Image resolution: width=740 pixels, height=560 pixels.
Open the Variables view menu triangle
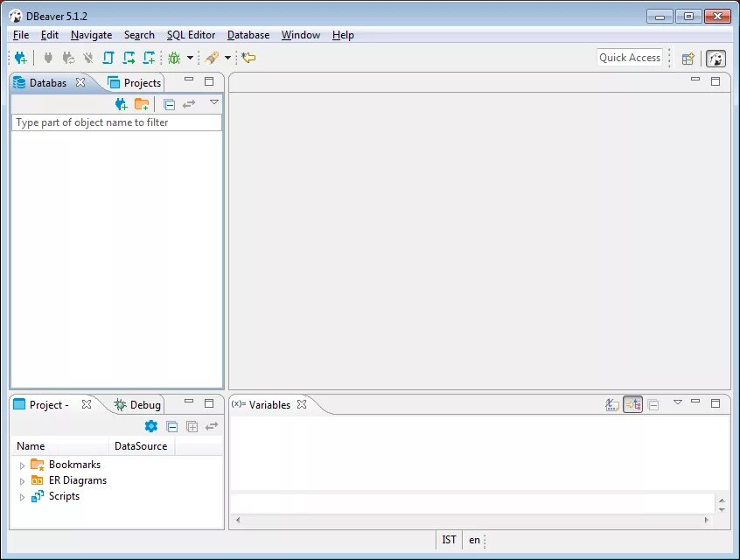(x=678, y=402)
